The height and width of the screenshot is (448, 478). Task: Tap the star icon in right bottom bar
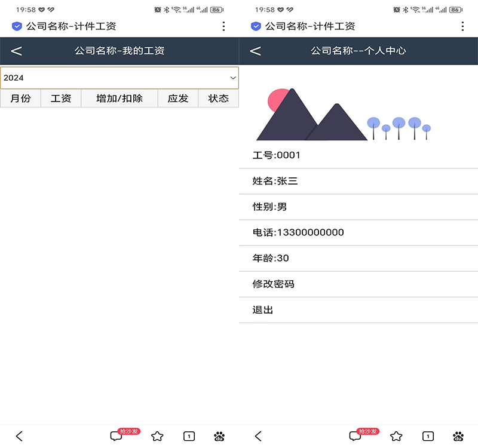pos(396,435)
